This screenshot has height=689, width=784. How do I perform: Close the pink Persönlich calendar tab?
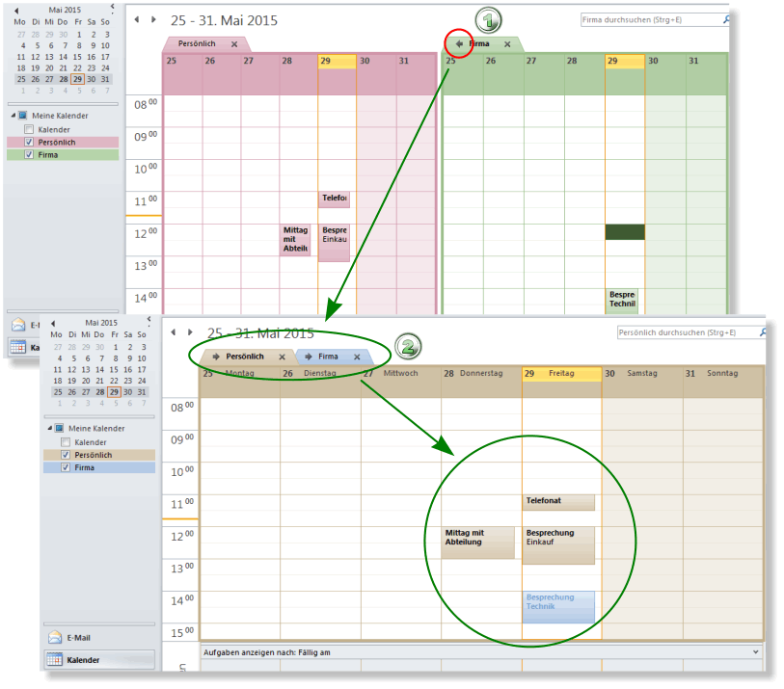(234, 44)
